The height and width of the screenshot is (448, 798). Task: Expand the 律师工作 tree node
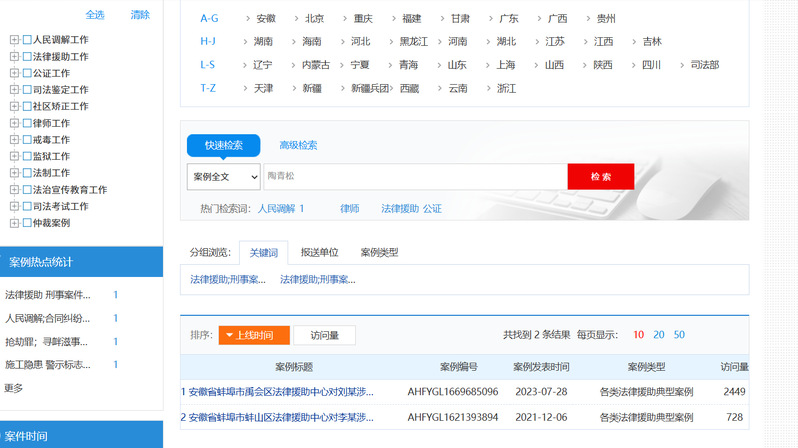[x=14, y=123]
